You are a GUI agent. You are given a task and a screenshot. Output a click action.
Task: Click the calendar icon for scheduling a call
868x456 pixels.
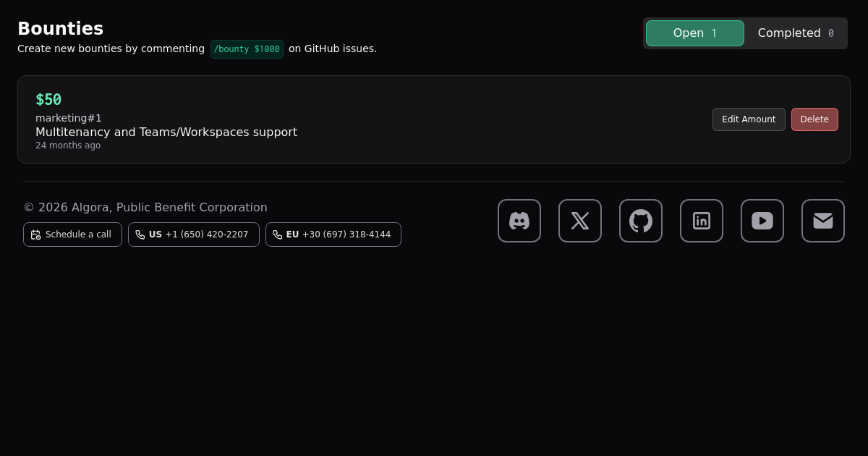coord(36,235)
